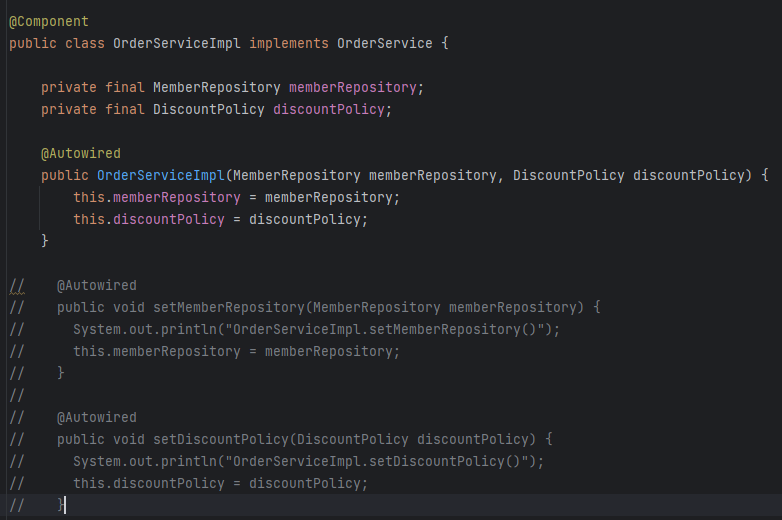Viewport: 782px width, 520px height.
Task: Click the commented setMemberRepository method name
Action: coord(228,307)
